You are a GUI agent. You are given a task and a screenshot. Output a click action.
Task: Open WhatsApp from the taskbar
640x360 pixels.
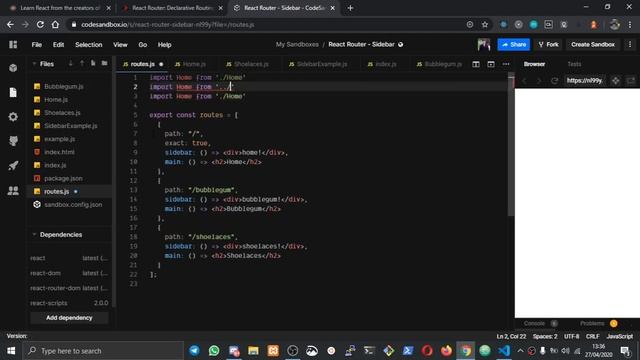pyautogui.click(x=213, y=351)
